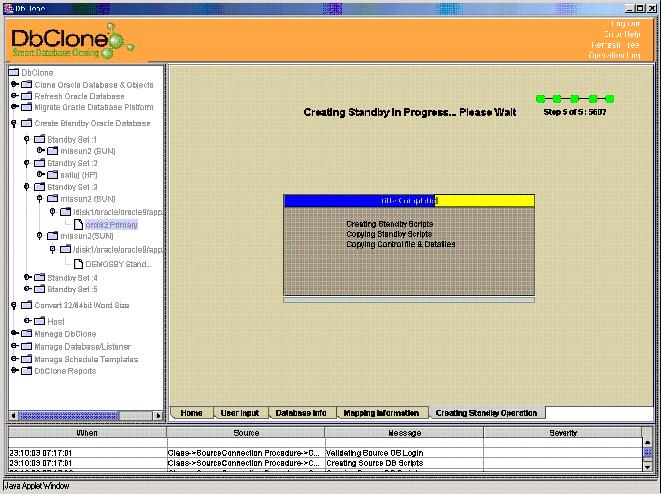The width and height of the screenshot is (662, 496).
Task: Click the document icon beside DEMOSBY Stand..
Action: click(x=78, y=264)
